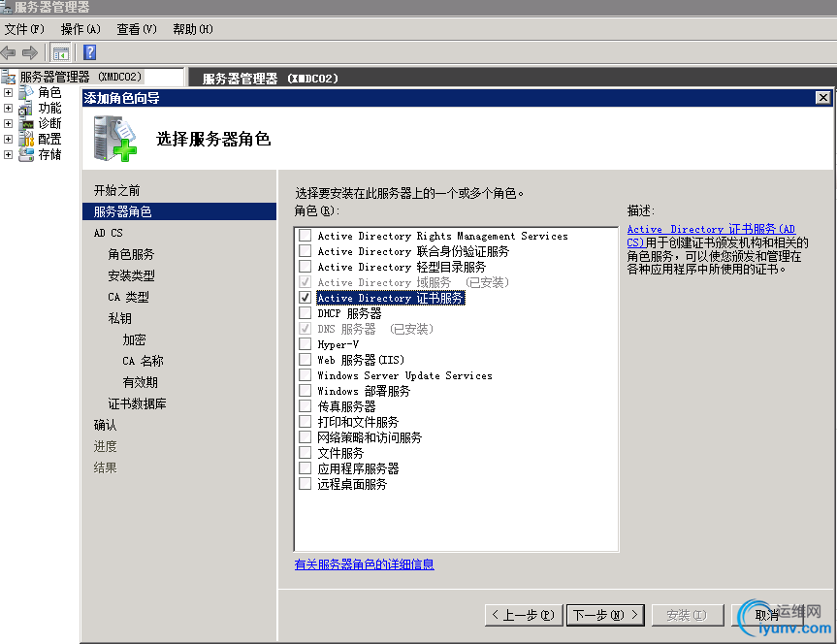Check the 文件服务 checkbox

pos(305,452)
